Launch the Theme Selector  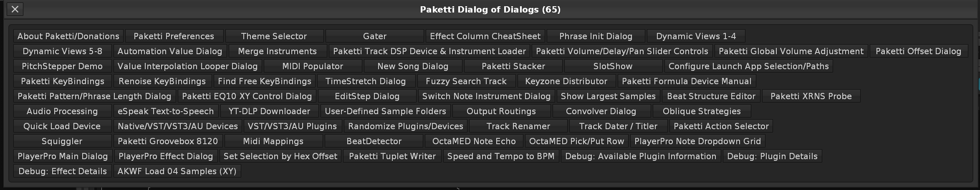click(x=274, y=36)
